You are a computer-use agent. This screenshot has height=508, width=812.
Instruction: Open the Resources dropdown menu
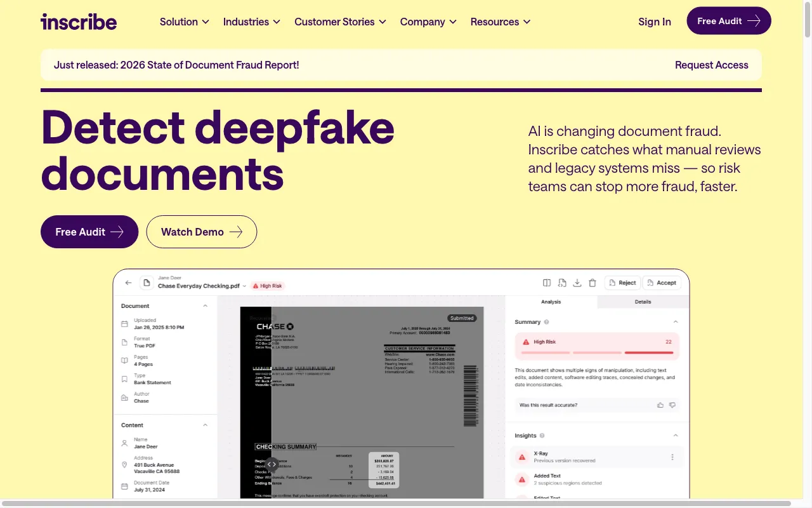coord(501,22)
